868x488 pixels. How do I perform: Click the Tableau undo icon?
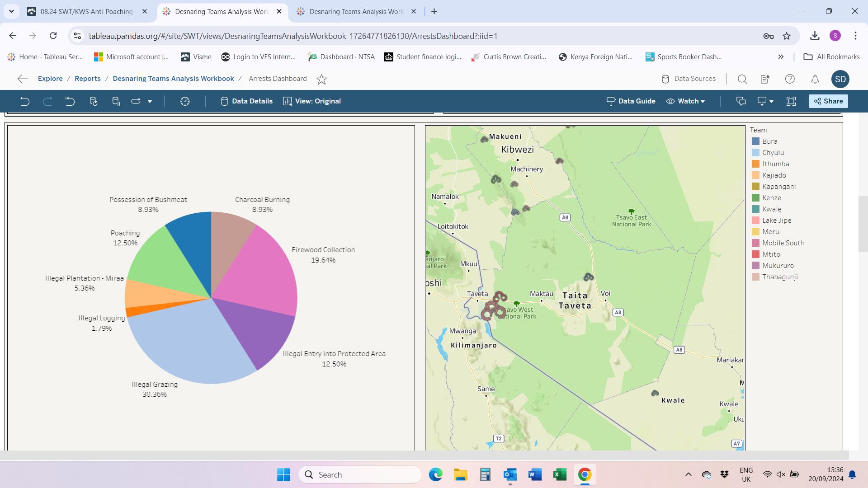pyautogui.click(x=25, y=101)
